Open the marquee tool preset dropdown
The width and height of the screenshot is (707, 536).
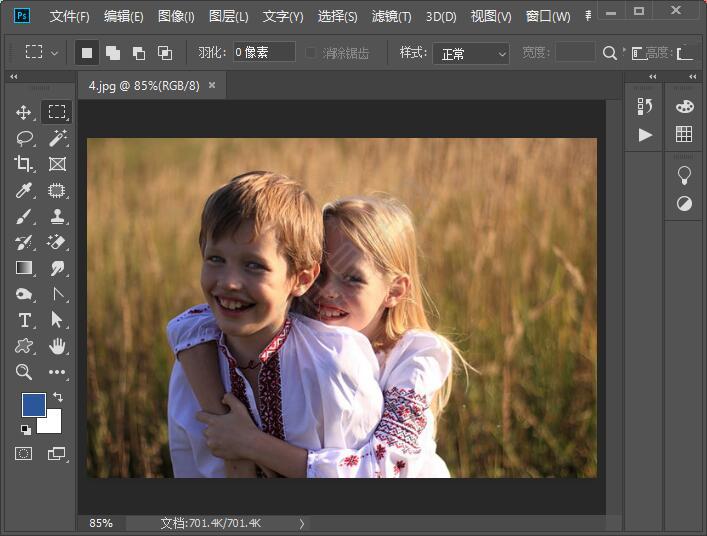(x=41, y=52)
